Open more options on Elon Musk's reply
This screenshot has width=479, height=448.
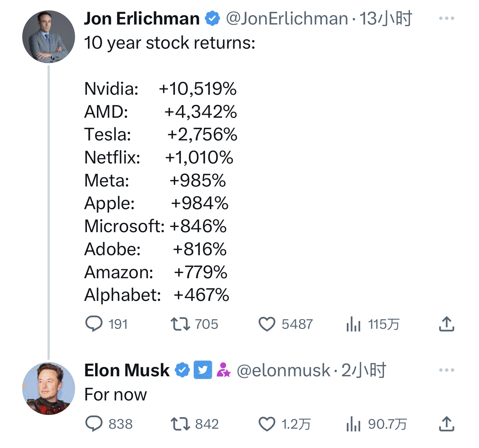coord(446,370)
